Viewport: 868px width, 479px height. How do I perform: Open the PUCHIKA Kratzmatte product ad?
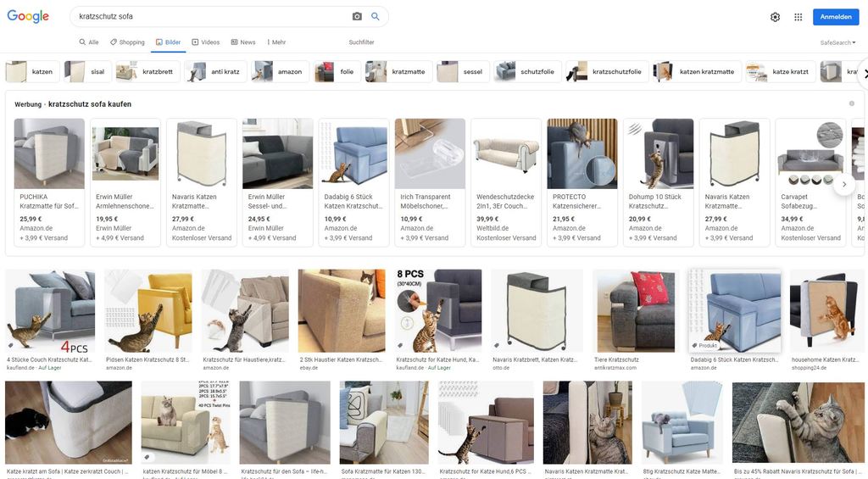tap(49, 182)
